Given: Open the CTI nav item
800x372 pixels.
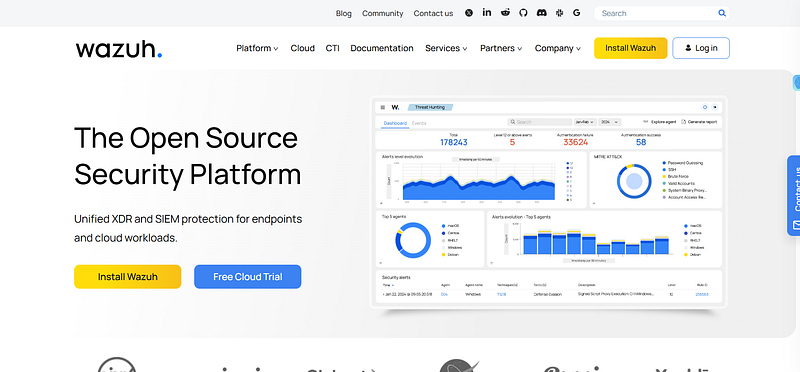Looking at the screenshot, I should (332, 48).
